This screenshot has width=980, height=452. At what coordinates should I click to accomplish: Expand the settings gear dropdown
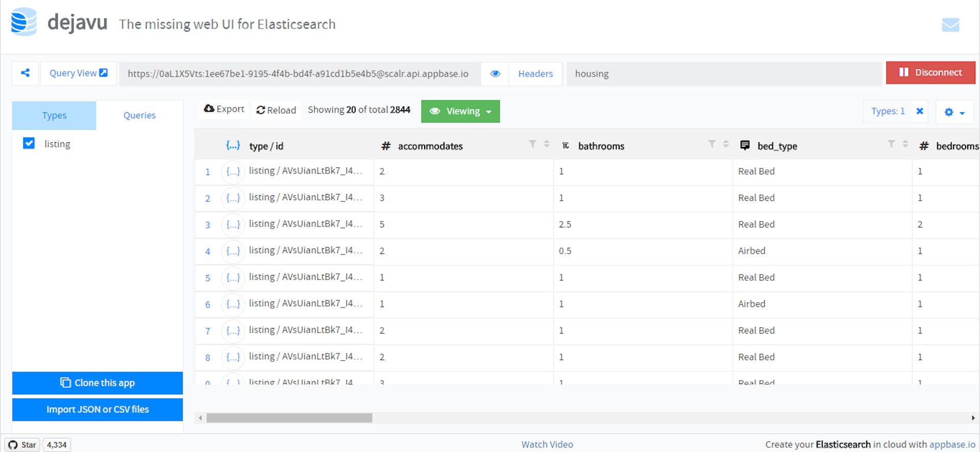coord(954,112)
